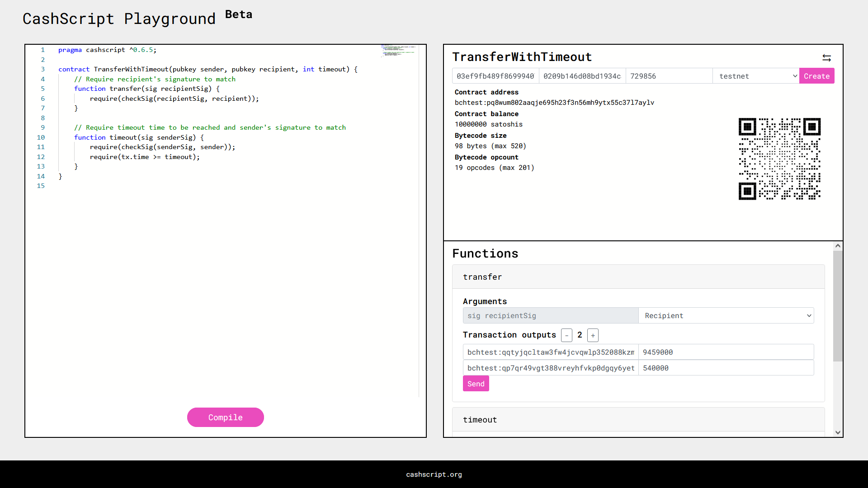
Task: Click the 98 bytes bytecode size text
Action: click(x=490, y=146)
